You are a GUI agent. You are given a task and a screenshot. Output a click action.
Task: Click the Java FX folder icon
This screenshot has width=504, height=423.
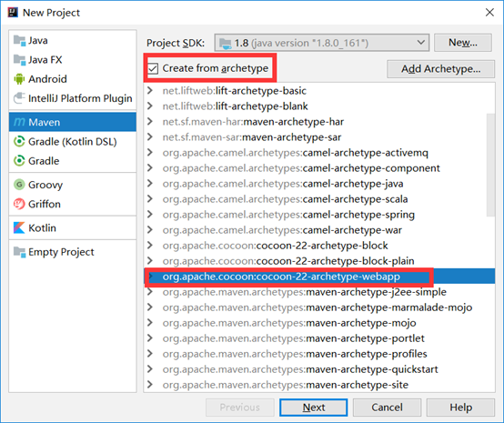pyautogui.click(x=19, y=60)
